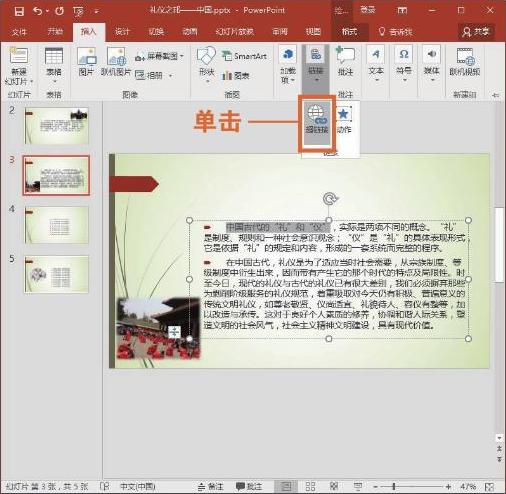Viewport: 506px width, 494px height.
Task: Click the fit slide to window icon
Action: (x=490, y=487)
